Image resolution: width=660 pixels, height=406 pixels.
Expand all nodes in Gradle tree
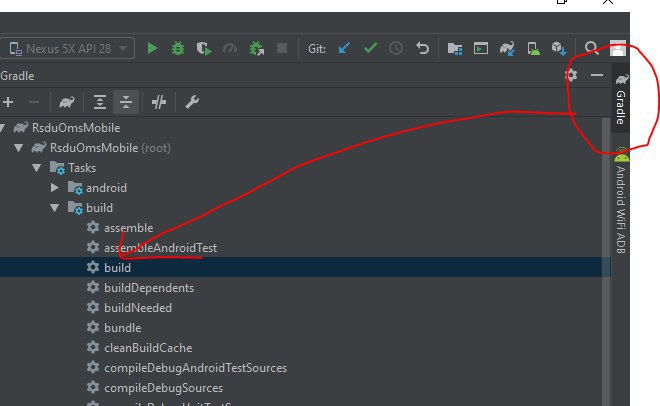(x=100, y=102)
